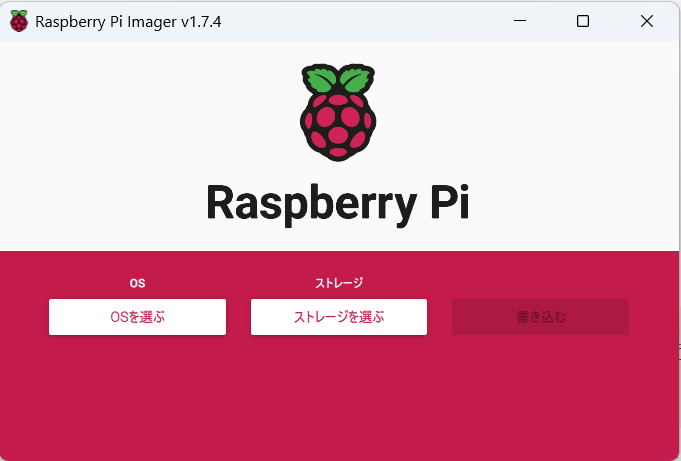The height and width of the screenshot is (461, 681).
Task: Close the Raspberry Pi Imager window
Action: click(x=647, y=21)
